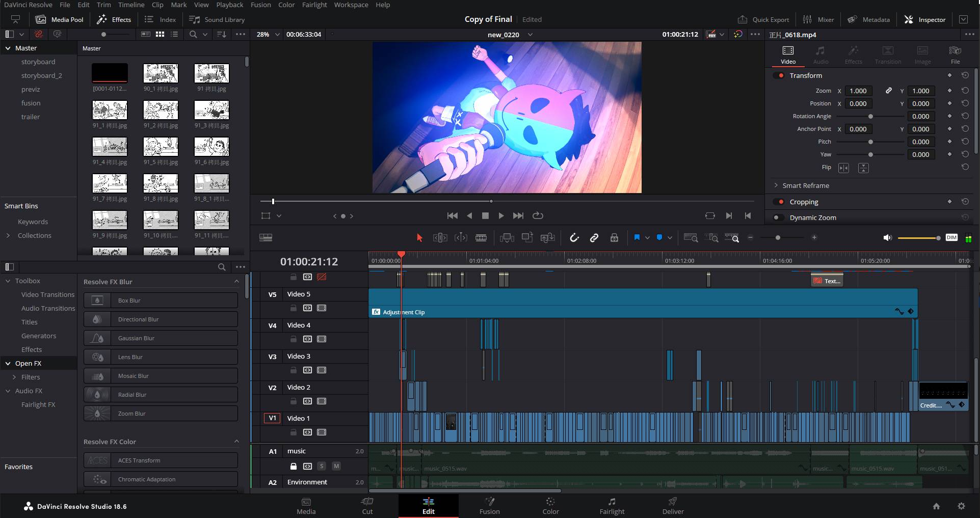The width and height of the screenshot is (980, 518).
Task: Open the Fusion page
Action: [489, 506]
